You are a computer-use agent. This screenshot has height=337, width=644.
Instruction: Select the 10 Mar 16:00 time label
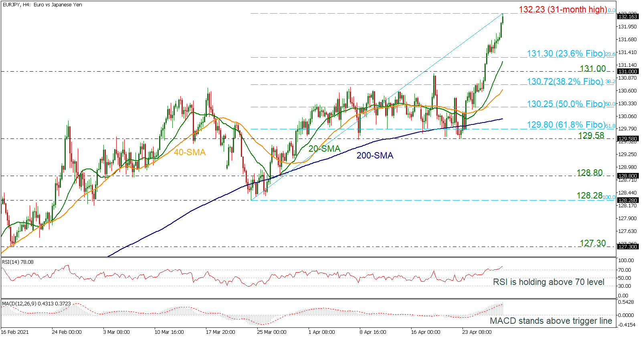(x=169, y=332)
